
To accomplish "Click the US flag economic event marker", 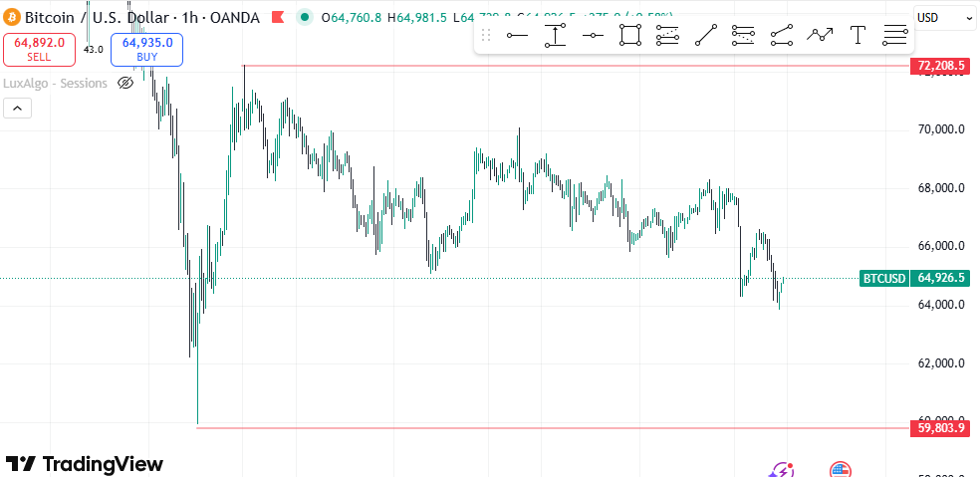I will click(x=841, y=470).
